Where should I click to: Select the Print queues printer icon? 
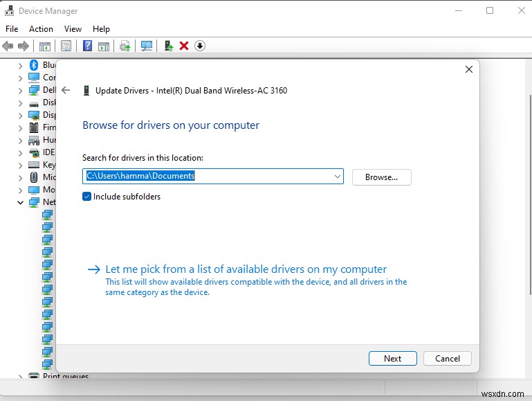(x=34, y=376)
